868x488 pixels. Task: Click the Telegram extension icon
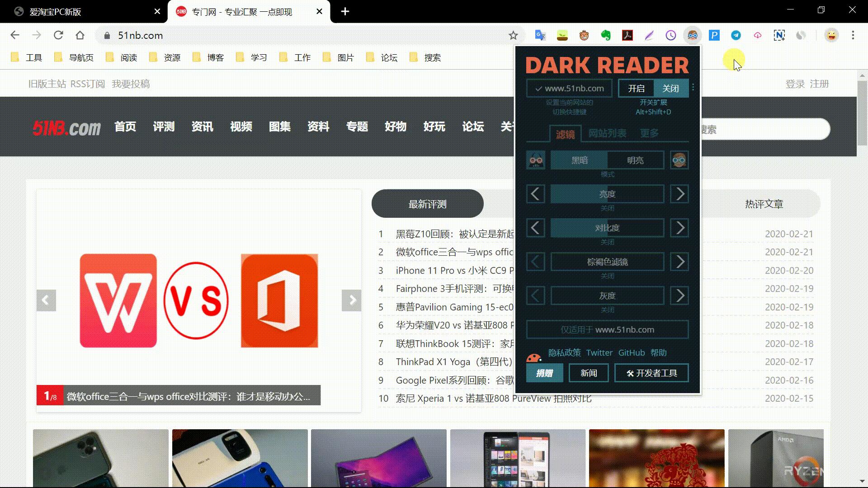click(x=736, y=35)
